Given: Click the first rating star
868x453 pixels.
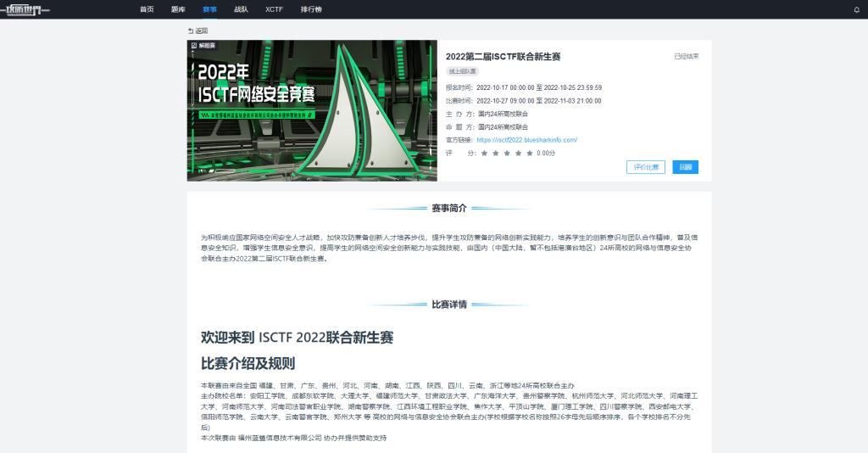Looking at the screenshot, I should point(484,153).
